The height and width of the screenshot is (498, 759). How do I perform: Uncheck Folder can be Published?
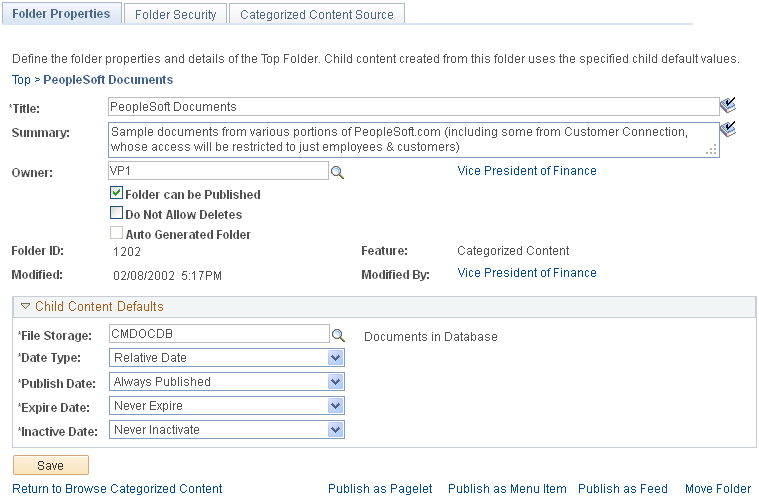click(116, 193)
